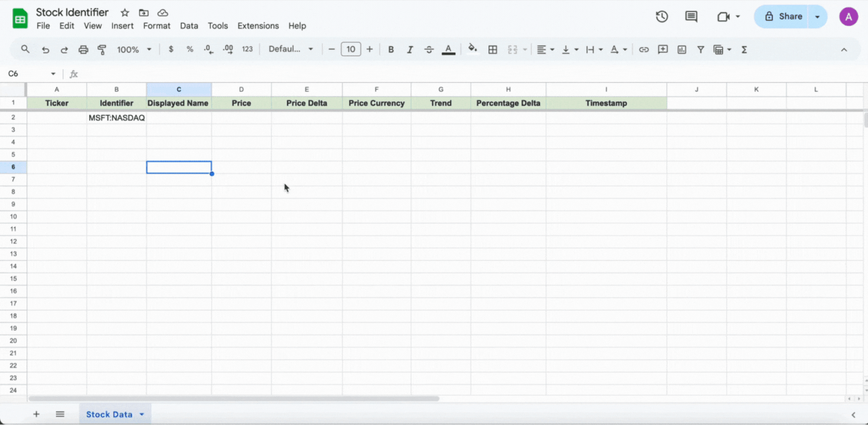Check the cloud save status icon
868x425 pixels.
coord(163,13)
